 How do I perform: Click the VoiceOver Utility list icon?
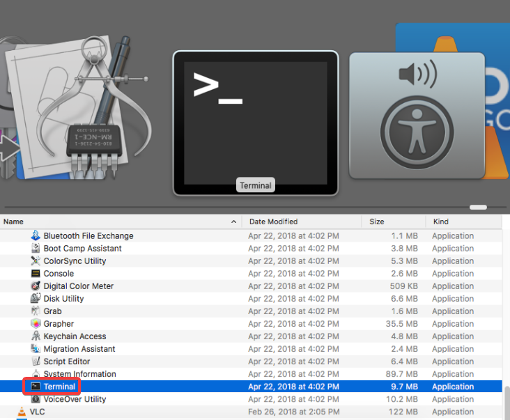(36, 399)
